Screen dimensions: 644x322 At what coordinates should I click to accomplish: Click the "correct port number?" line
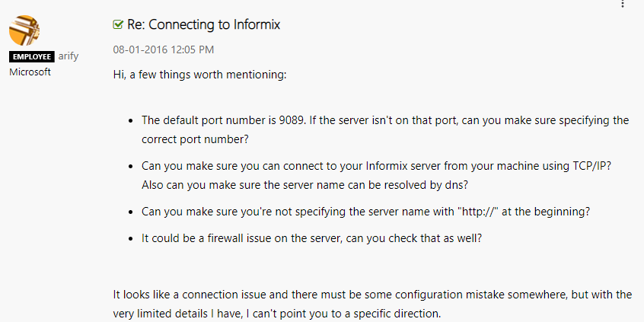(195, 139)
